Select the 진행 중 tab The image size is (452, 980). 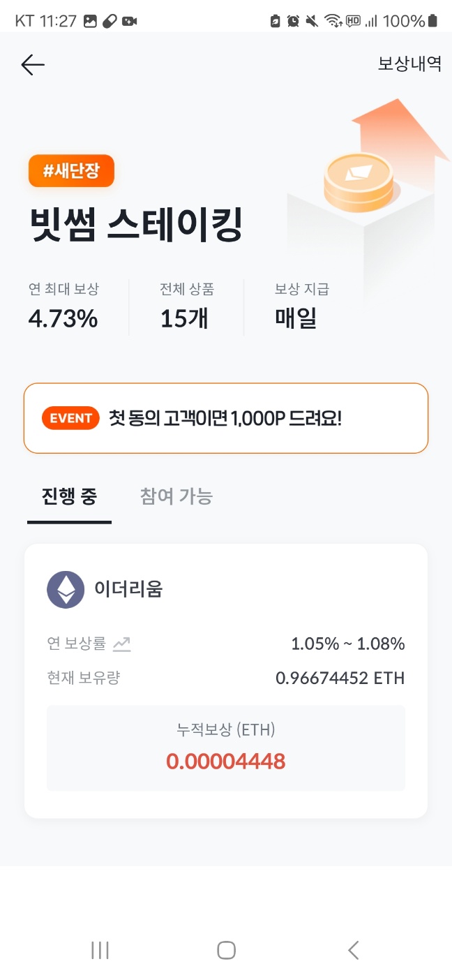coord(69,497)
